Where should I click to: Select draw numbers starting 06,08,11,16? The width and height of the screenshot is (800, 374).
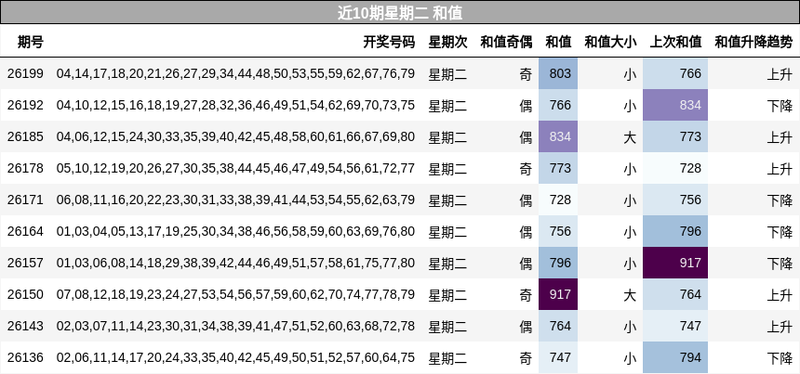(x=236, y=200)
